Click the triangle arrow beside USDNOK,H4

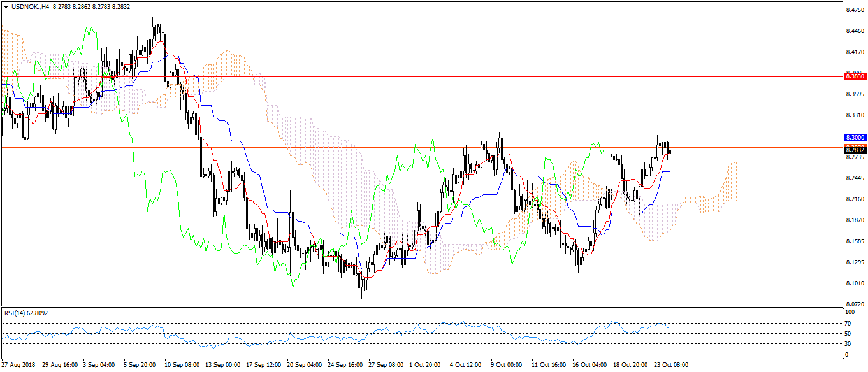pos(6,6)
